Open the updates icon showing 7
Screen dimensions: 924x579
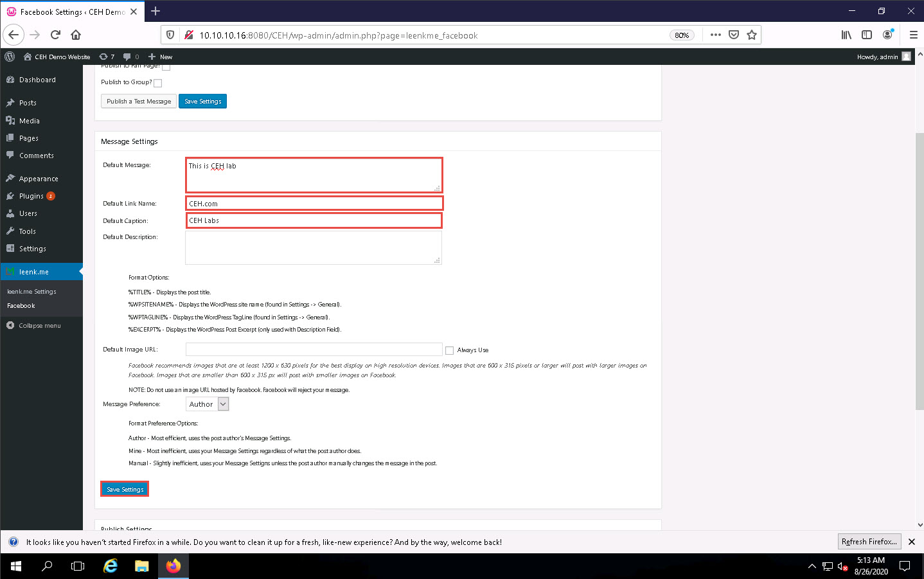pyautogui.click(x=107, y=57)
